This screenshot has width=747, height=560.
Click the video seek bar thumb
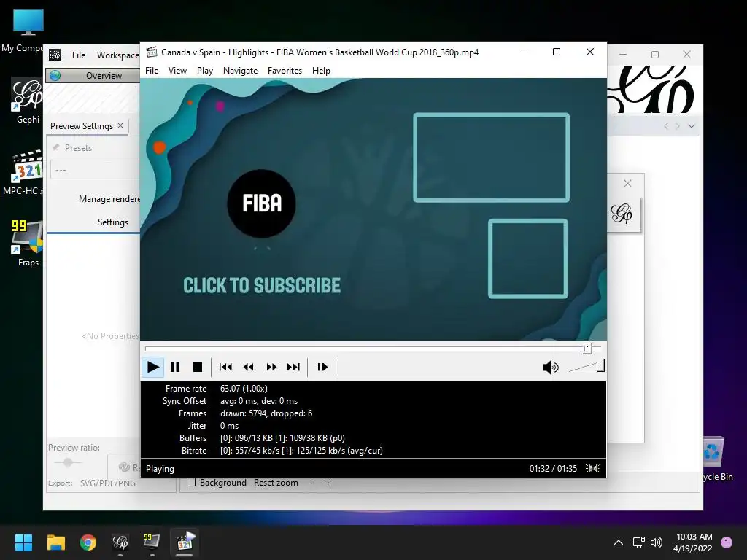tap(587, 349)
